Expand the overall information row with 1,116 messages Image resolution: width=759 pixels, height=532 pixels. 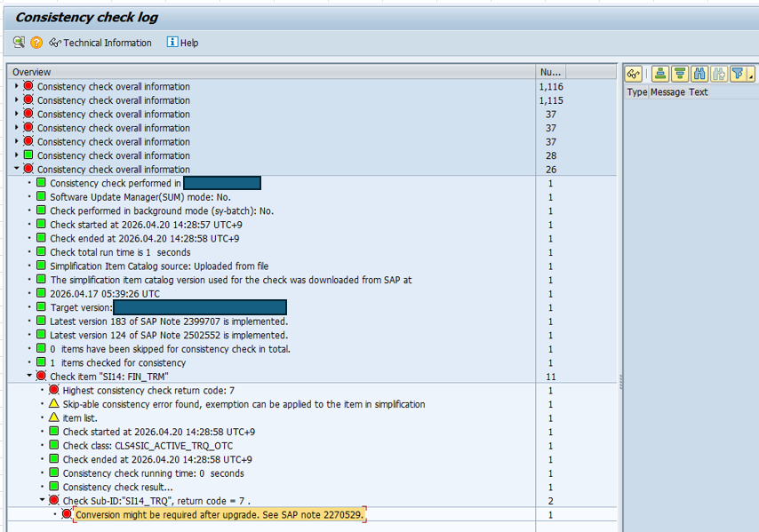click(x=17, y=86)
